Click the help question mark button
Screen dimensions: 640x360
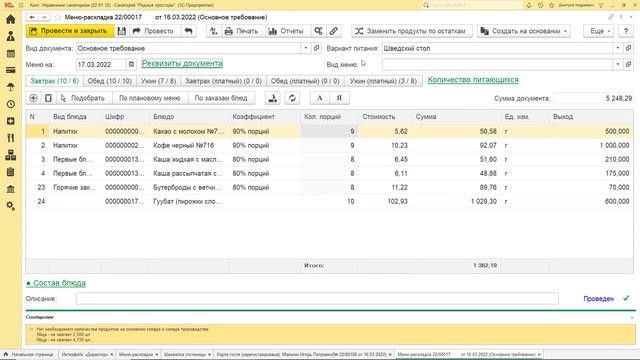(x=626, y=31)
